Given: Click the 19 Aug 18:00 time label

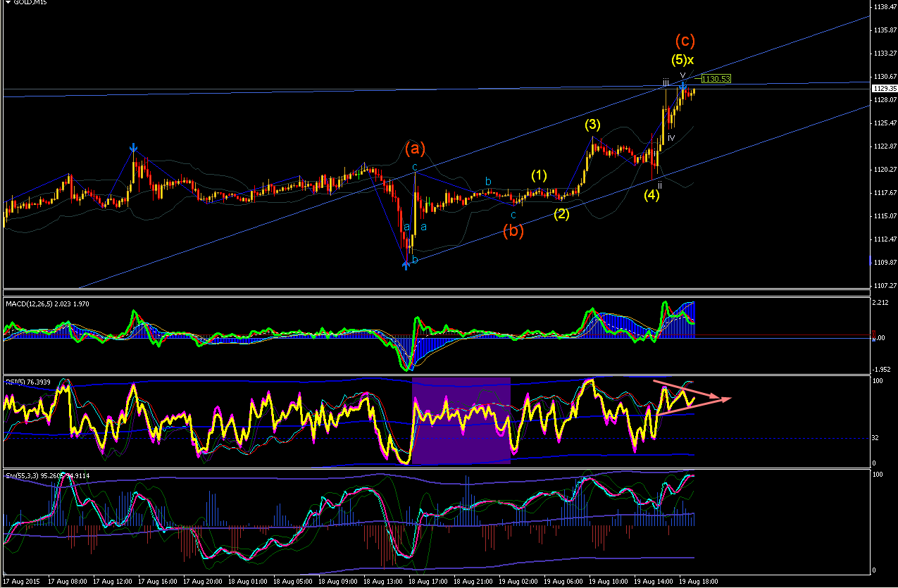Looking at the screenshot, I should (x=699, y=582).
